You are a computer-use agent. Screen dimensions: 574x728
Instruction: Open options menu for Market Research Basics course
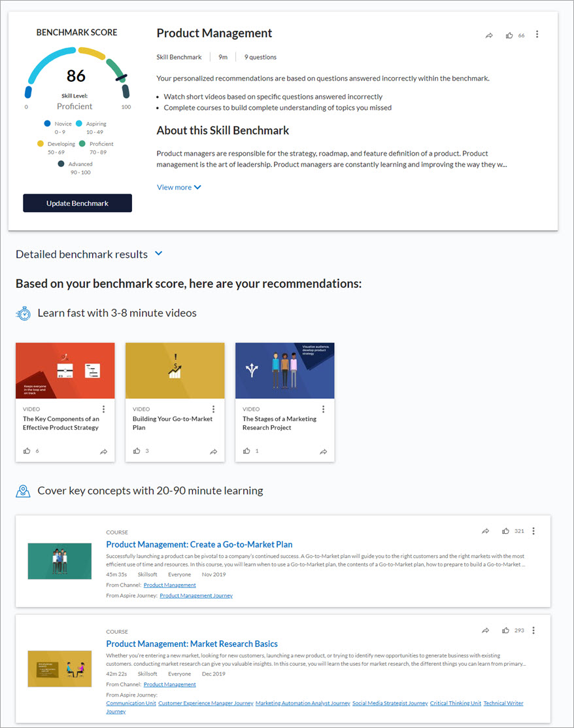tap(533, 631)
